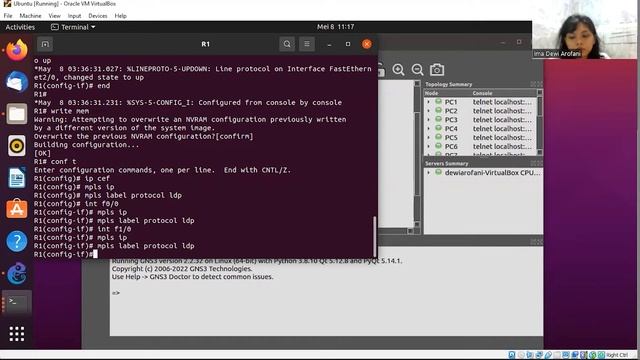Expand the PC4 node in Topology Summary

coord(429,129)
